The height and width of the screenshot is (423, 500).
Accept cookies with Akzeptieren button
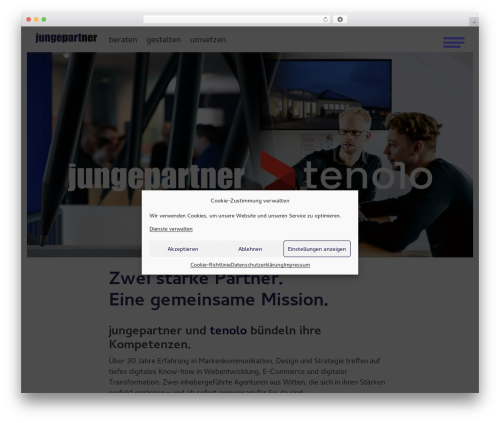tap(183, 249)
